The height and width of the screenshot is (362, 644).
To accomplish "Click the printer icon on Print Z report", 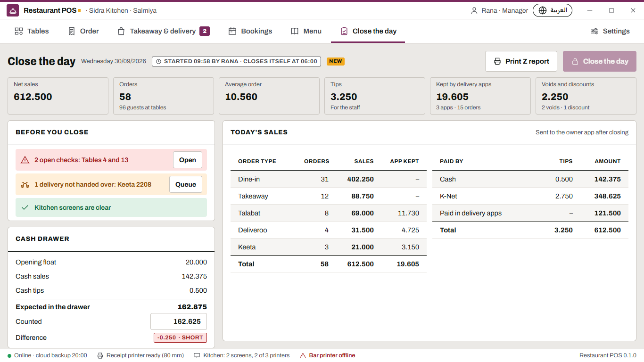I will point(497,61).
